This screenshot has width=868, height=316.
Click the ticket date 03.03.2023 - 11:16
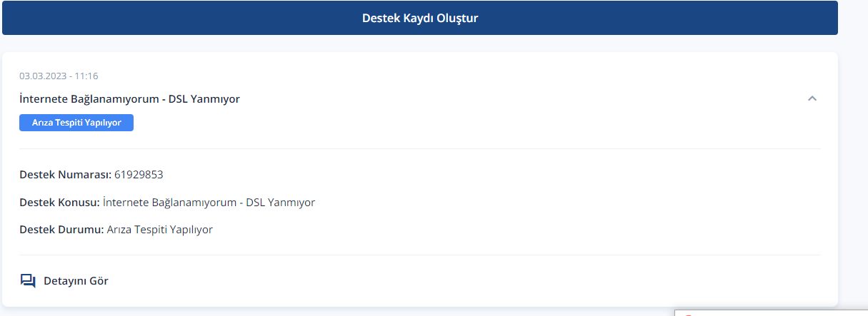click(59, 76)
